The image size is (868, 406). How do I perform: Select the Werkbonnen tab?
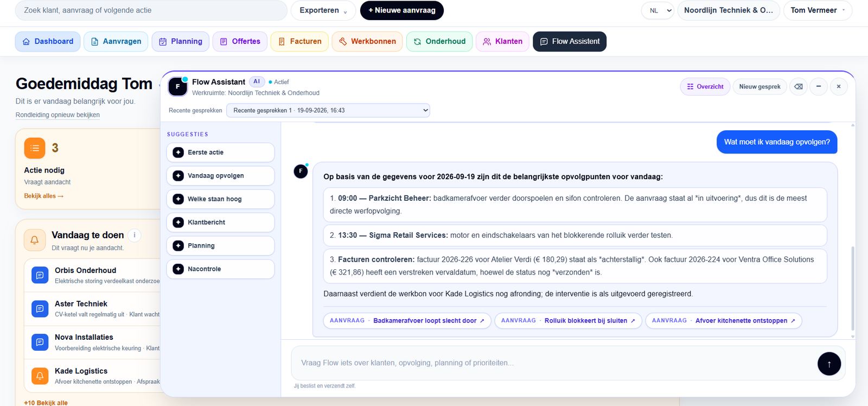click(367, 41)
